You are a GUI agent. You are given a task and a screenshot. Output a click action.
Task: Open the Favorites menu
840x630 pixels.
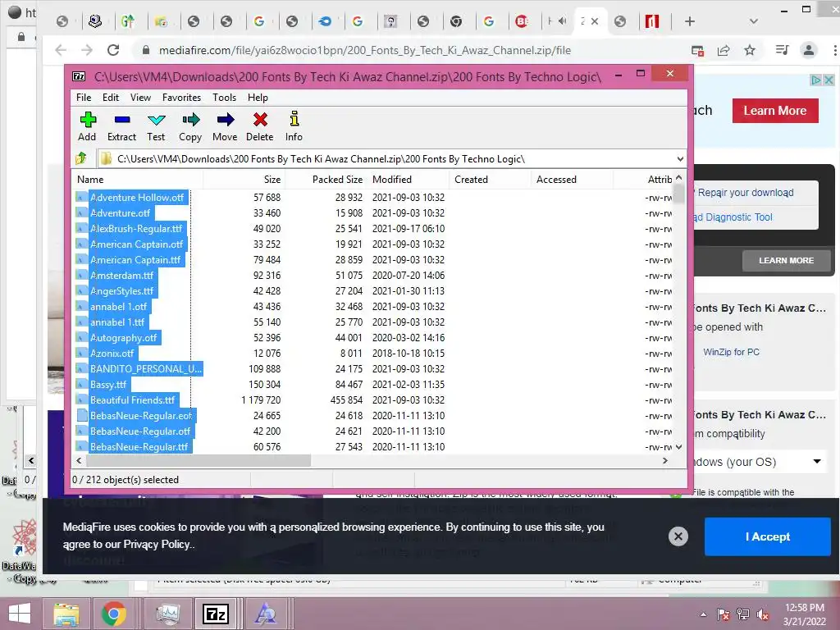pos(181,98)
